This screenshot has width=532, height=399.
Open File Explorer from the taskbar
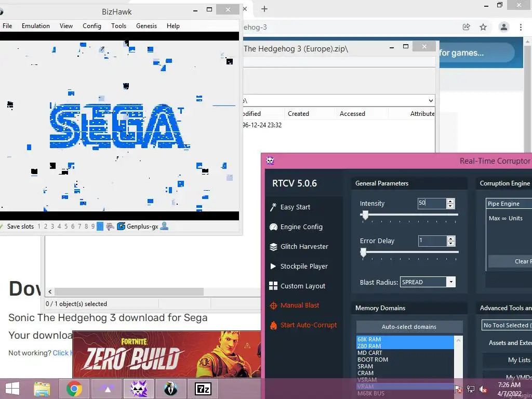(x=42, y=389)
